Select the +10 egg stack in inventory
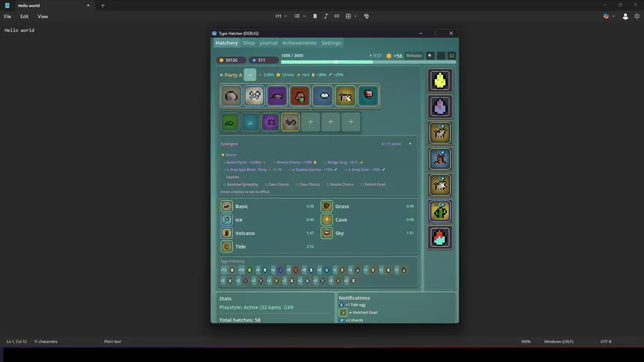Screen dimensions: 644x362 (245, 270)
